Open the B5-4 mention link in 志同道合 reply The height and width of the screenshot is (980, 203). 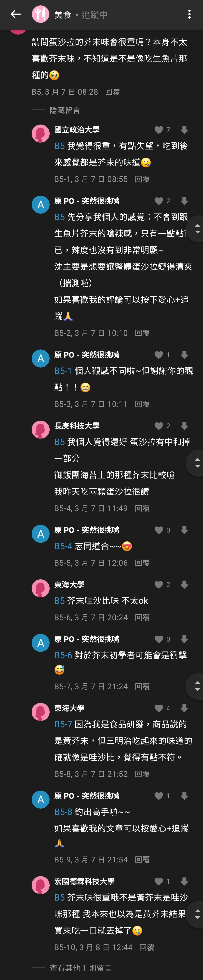point(63,546)
